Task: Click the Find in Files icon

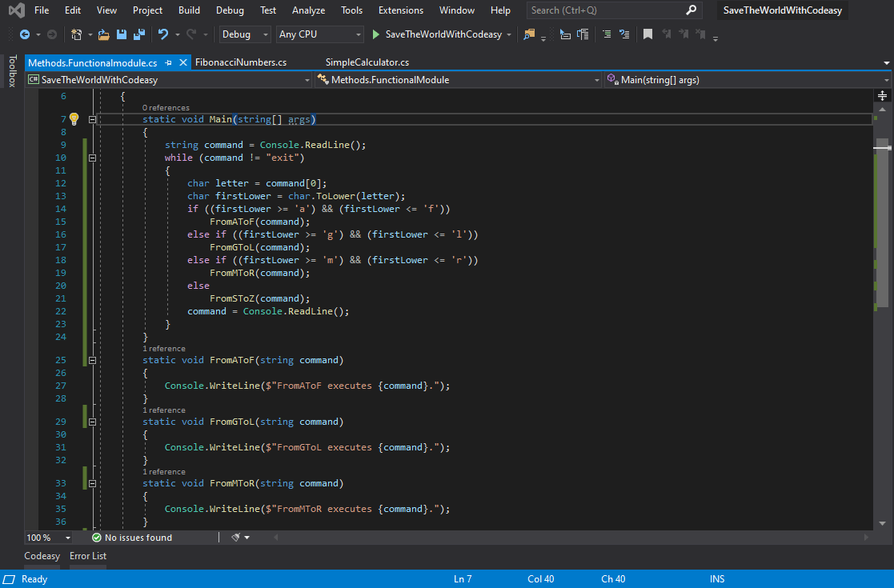Action: point(528,34)
